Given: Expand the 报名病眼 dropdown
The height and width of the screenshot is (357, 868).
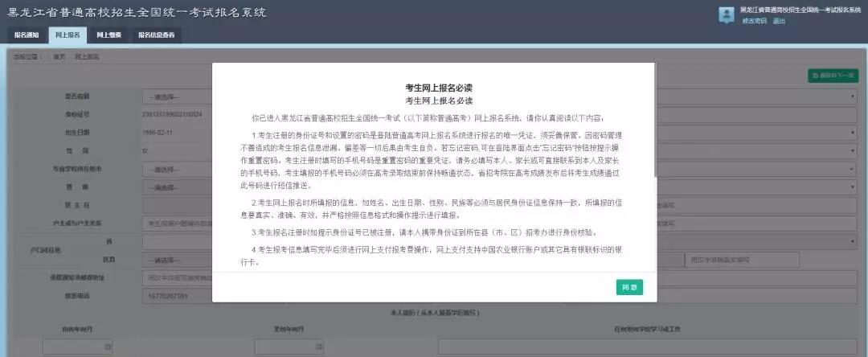Looking at the screenshot, I should click(x=177, y=96).
